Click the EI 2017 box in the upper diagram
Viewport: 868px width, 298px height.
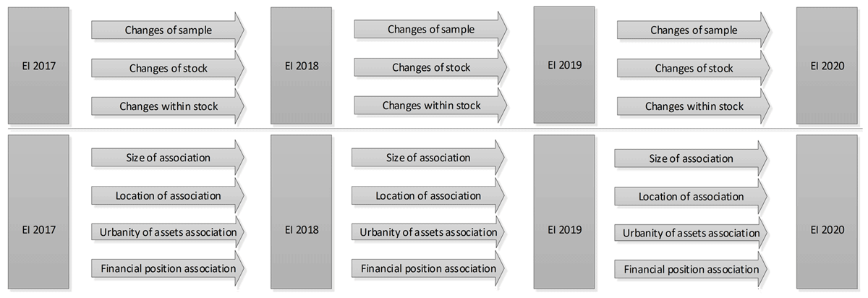pos(39,67)
